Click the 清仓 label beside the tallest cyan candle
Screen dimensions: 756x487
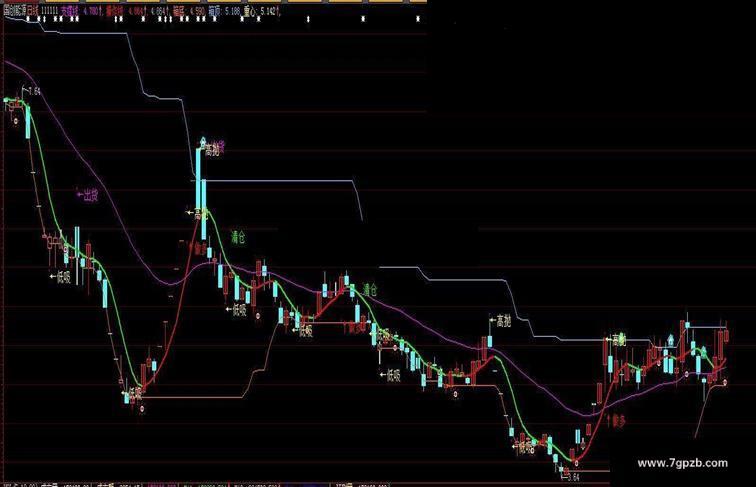pos(238,237)
